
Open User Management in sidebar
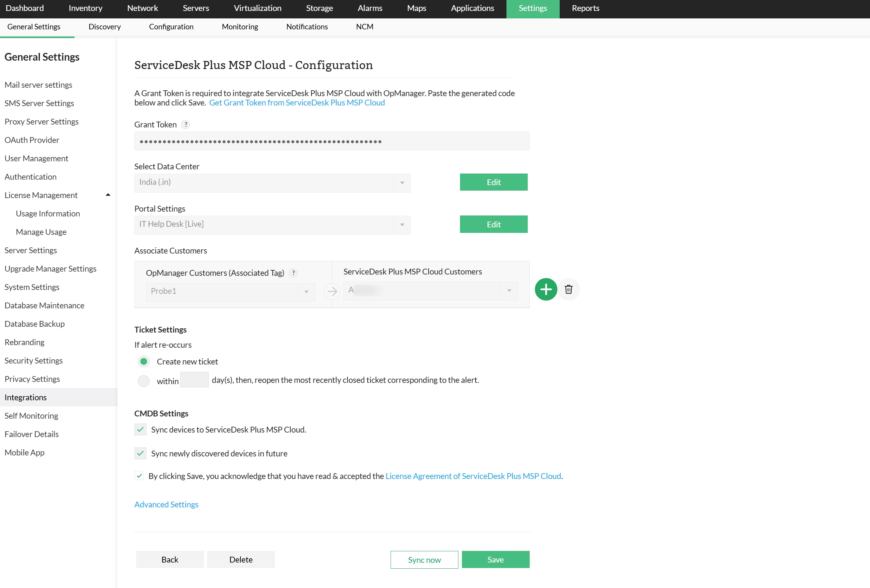point(36,158)
